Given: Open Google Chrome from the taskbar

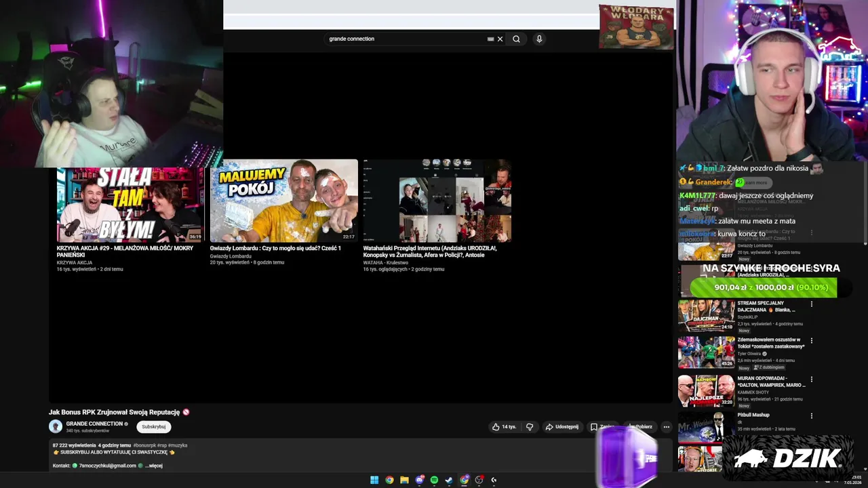Looking at the screenshot, I should pos(389,480).
